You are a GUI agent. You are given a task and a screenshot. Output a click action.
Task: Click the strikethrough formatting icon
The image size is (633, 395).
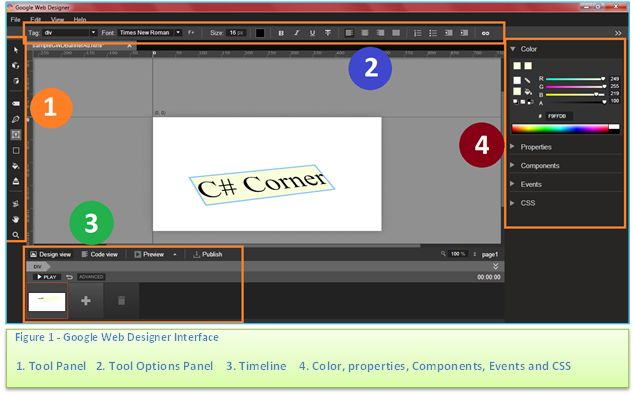click(x=328, y=33)
